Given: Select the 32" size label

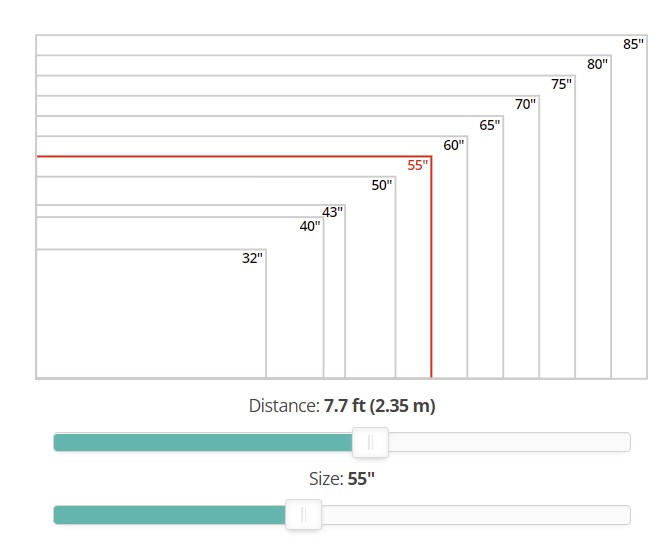Looking at the screenshot, I should 252,258.
